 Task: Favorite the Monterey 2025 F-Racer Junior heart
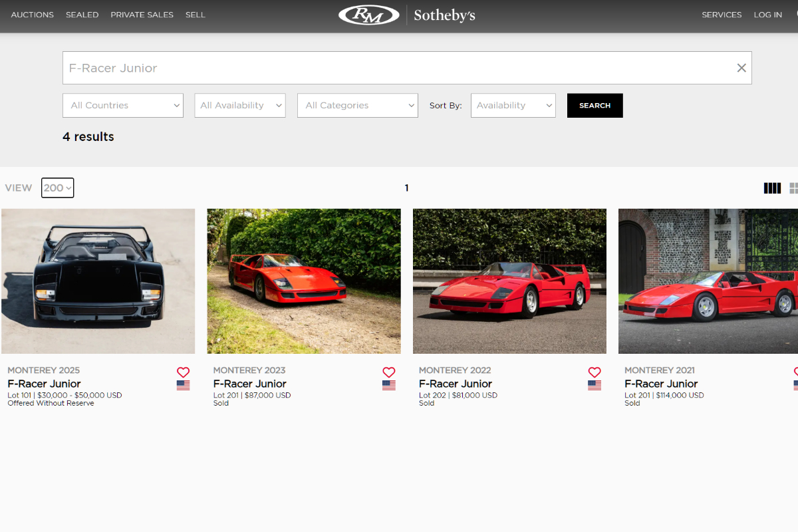[183, 372]
